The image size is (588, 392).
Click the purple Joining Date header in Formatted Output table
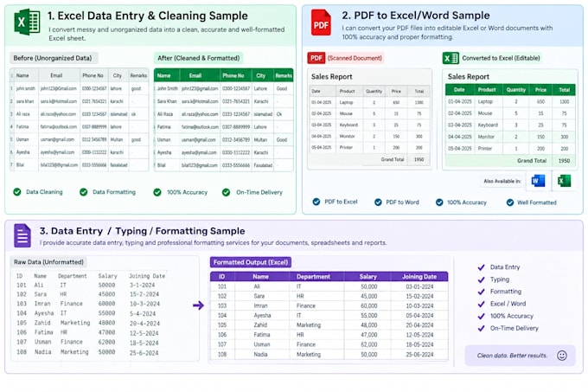[419, 276]
